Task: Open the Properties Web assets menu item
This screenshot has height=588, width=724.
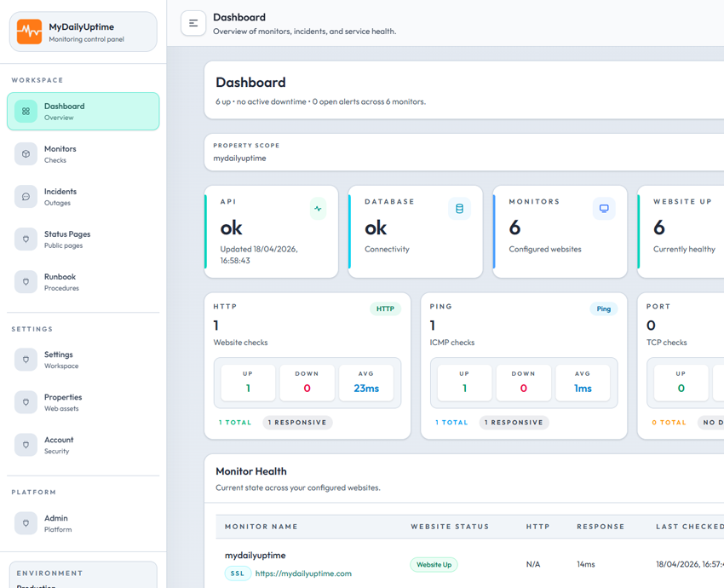Action: click(83, 402)
